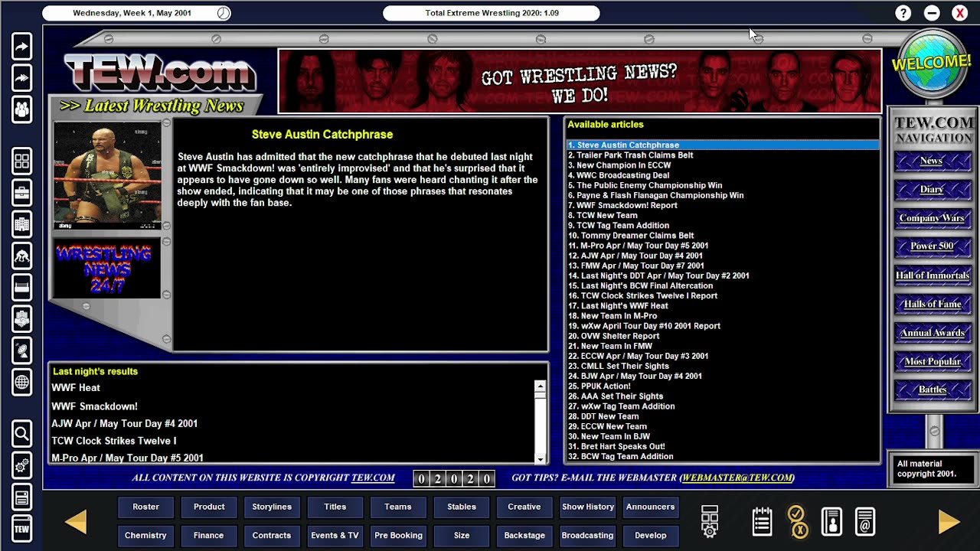Click the Develop button
Viewport: 980px width, 551px height.
pos(651,536)
